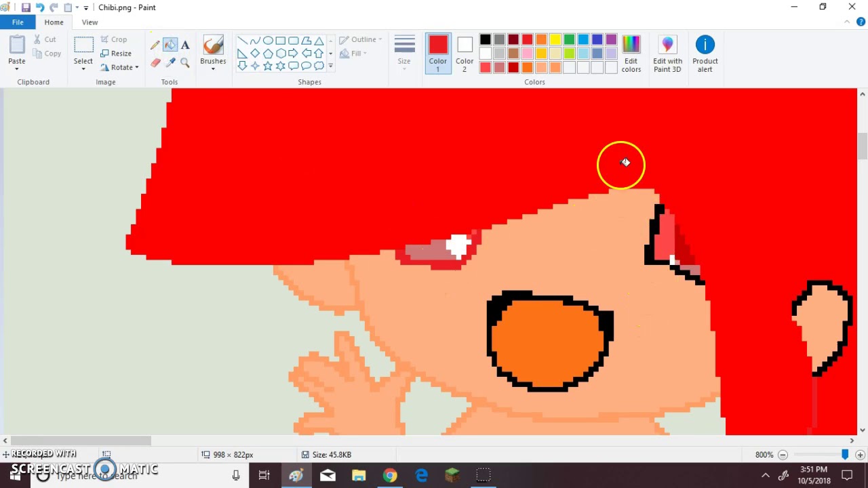Screen dimensions: 868x488
Task: Select the Text tool
Action: tap(184, 45)
